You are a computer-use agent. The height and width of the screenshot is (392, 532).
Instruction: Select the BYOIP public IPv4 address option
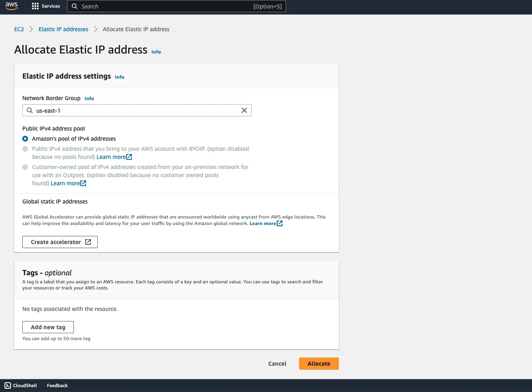coord(25,149)
